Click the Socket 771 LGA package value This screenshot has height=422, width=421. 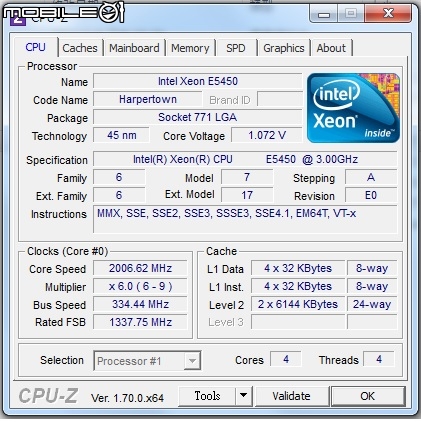click(198, 117)
